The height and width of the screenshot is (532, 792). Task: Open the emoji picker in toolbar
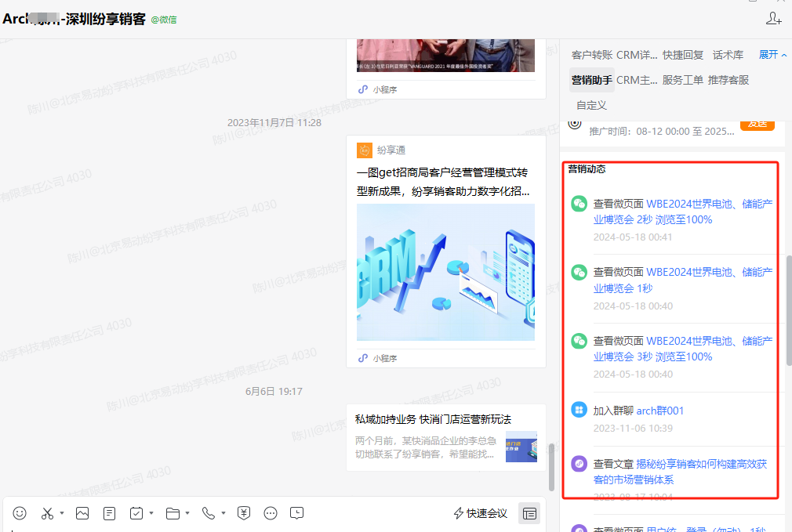pos(20,513)
